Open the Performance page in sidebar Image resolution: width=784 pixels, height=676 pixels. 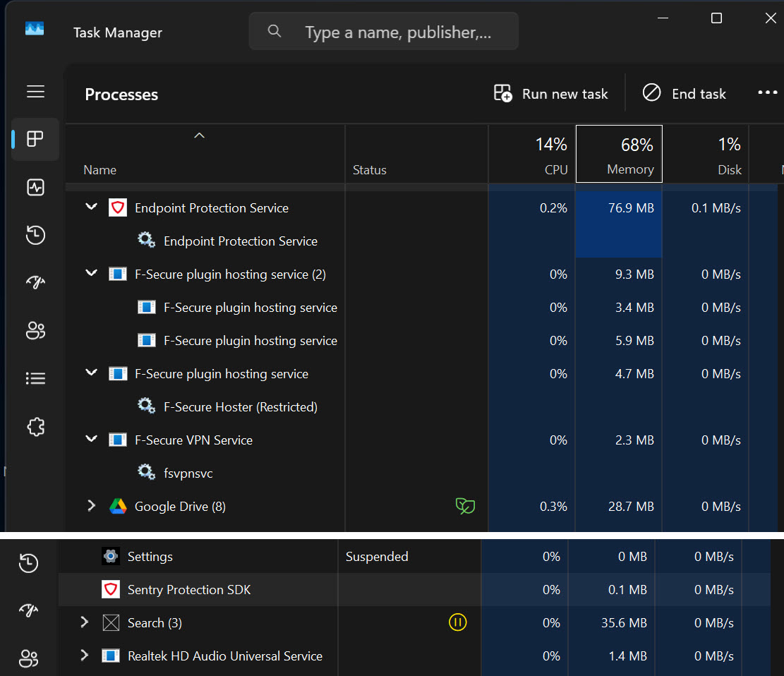35,188
